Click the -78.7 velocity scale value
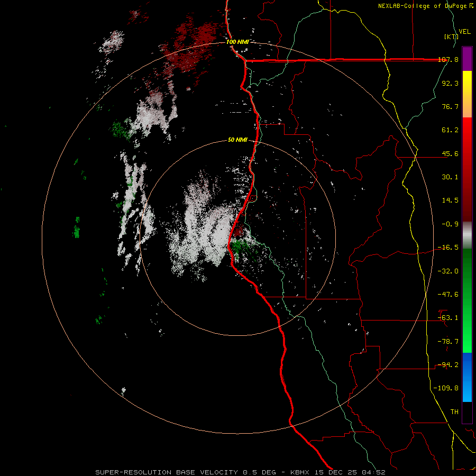Viewport: 476px width, 476px height. (x=448, y=342)
